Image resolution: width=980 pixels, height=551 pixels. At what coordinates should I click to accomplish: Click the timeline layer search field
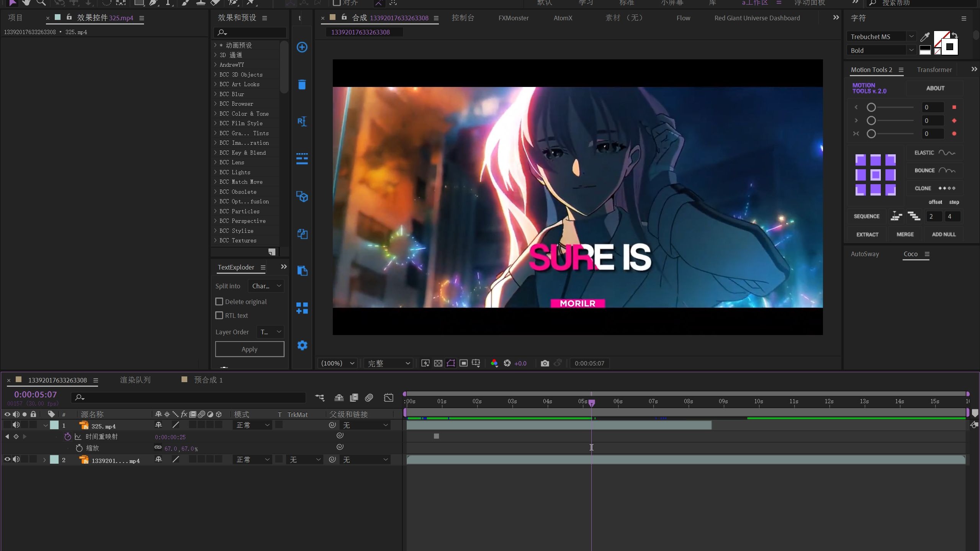click(x=188, y=397)
